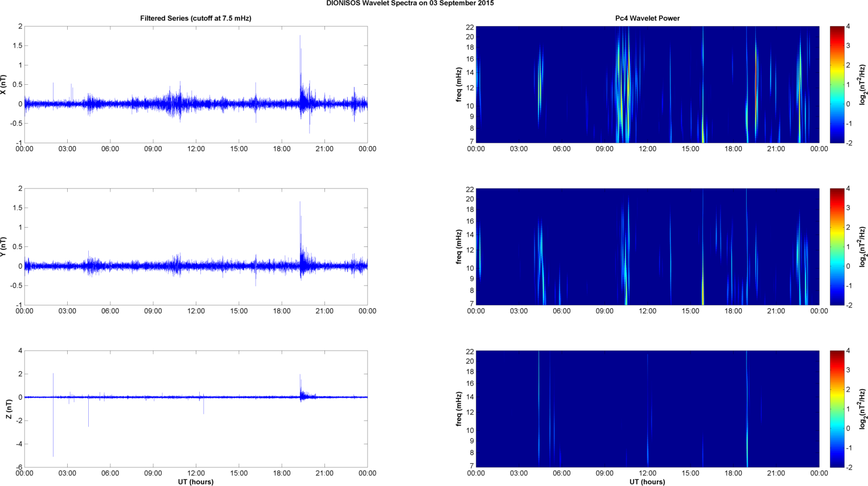Click the log2(nT²/Hz) label of the top colorbar
Screen dimensions: 868x486
click(863, 85)
